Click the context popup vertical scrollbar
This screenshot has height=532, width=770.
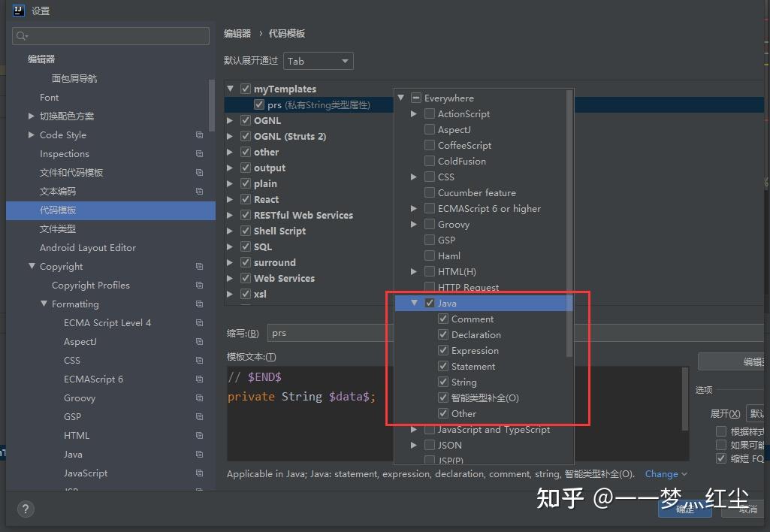click(x=569, y=223)
